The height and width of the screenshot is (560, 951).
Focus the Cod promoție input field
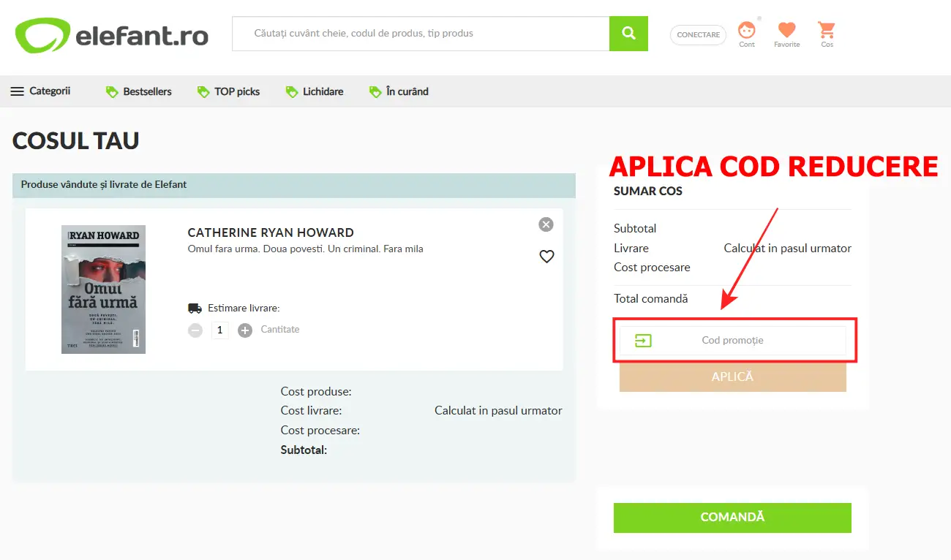click(732, 341)
